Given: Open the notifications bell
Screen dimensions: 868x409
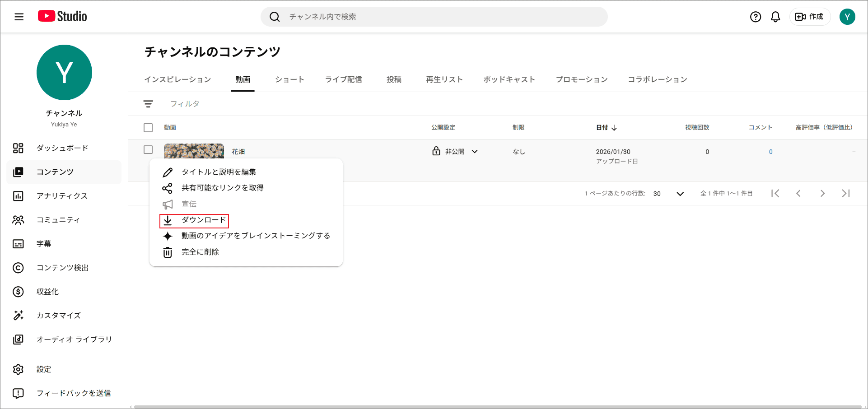Looking at the screenshot, I should (x=775, y=17).
